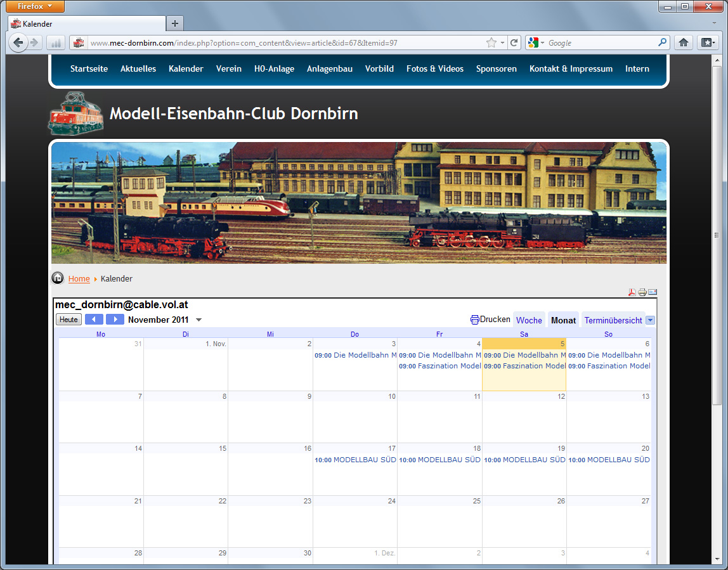This screenshot has width=728, height=570.
Task: Go to the Sponsoren page
Action: pyautogui.click(x=497, y=68)
